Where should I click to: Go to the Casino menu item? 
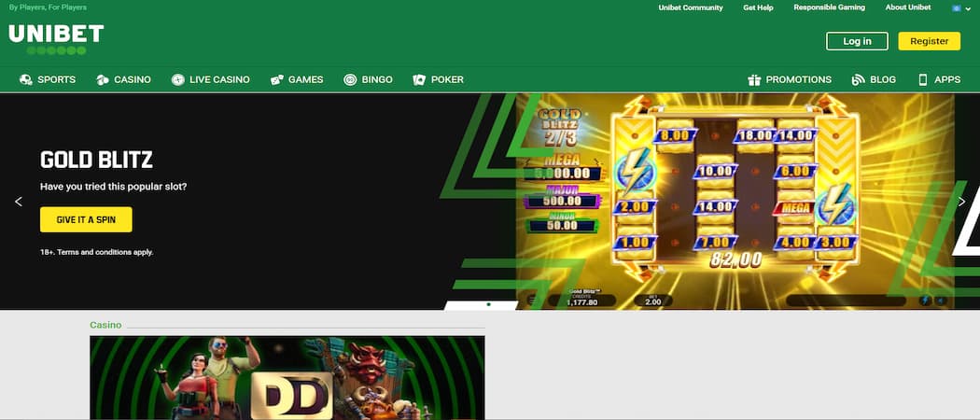123,80
